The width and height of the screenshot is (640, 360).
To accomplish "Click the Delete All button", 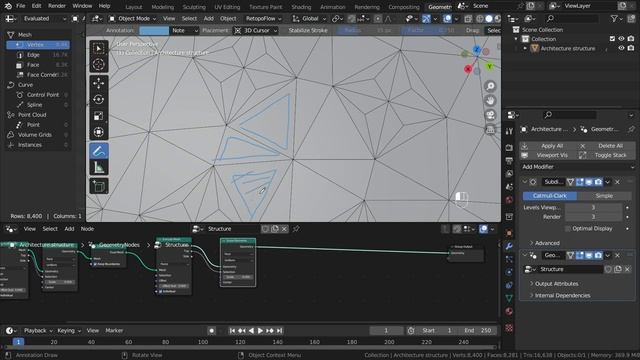I will point(607,146).
